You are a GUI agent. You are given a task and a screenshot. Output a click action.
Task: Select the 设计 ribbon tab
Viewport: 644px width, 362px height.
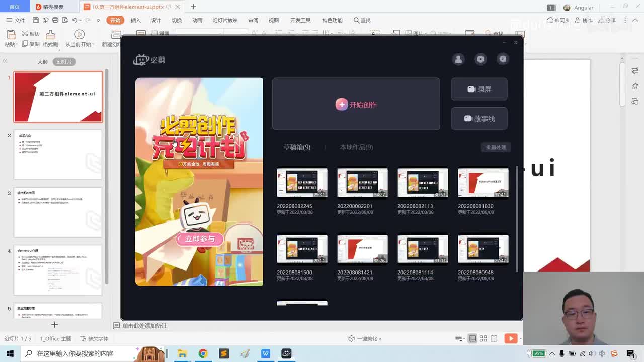(156, 20)
